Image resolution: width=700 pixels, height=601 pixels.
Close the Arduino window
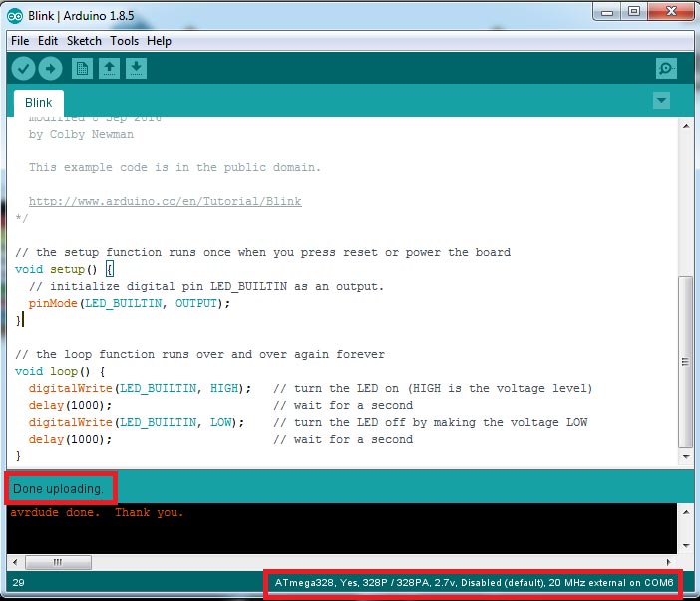(x=671, y=12)
